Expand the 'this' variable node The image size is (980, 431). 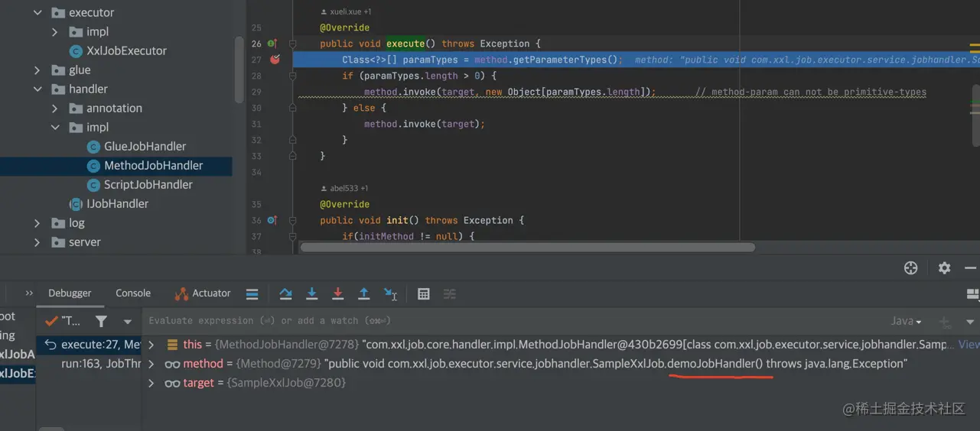151,345
